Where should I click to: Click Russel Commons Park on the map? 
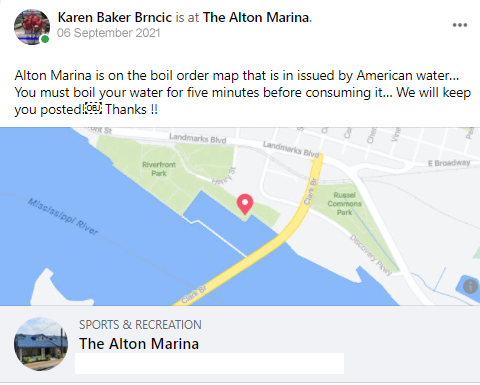pos(344,203)
